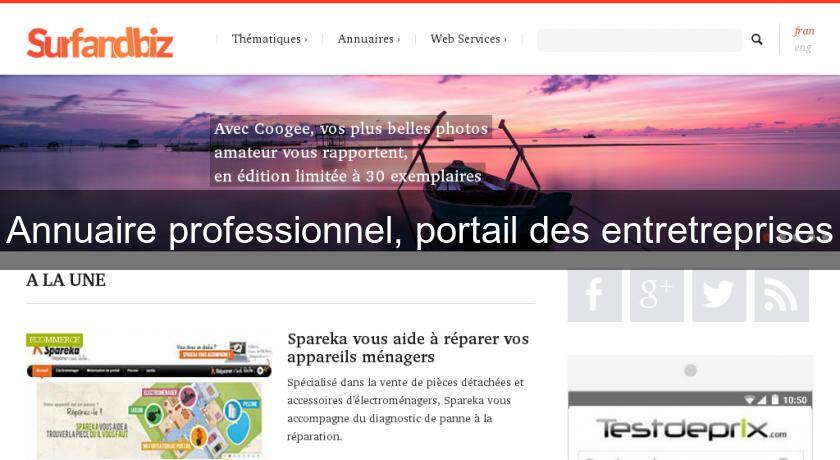
Task: Open the Spareka article headline link
Action: tap(408, 348)
